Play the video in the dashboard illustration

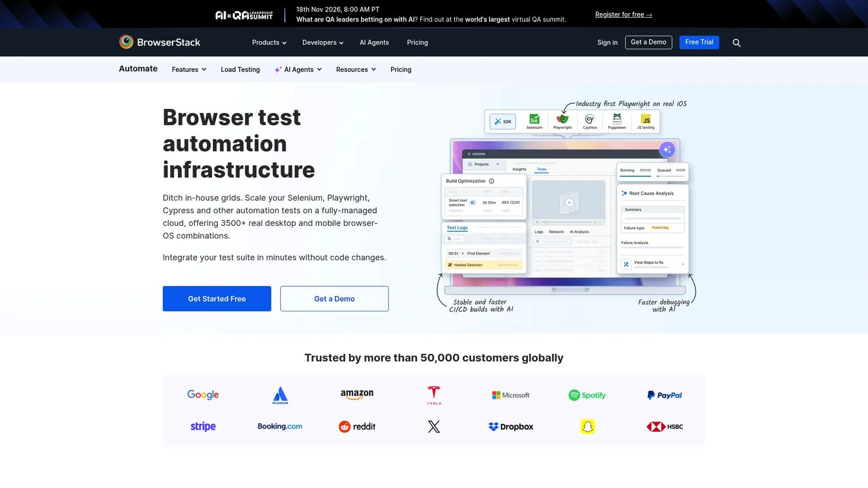[x=569, y=202]
